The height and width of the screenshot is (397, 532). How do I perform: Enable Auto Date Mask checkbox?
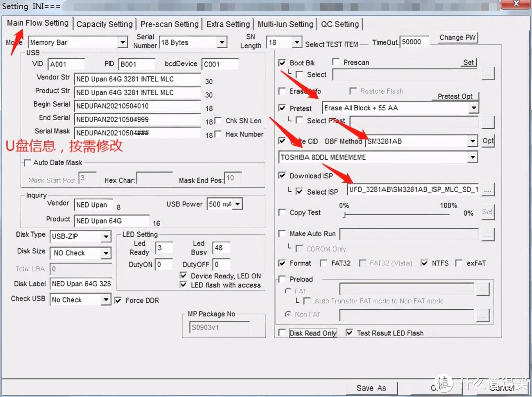click(x=27, y=162)
